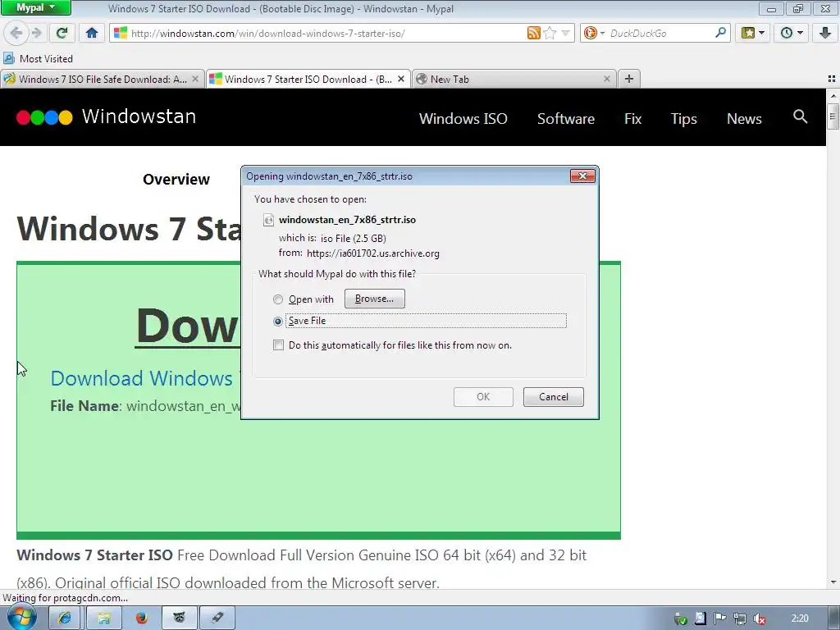Go back with the back arrow
The width and height of the screenshot is (840, 630).
coord(16,33)
